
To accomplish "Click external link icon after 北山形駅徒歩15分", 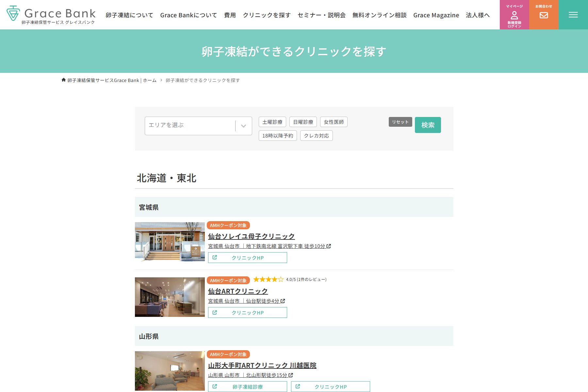I will pyautogui.click(x=291, y=375).
